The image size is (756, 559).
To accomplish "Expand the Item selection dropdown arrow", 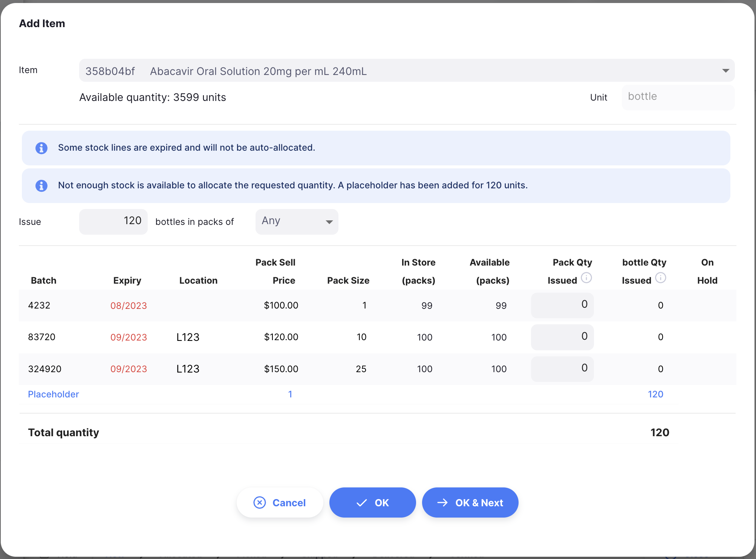I will point(725,71).
